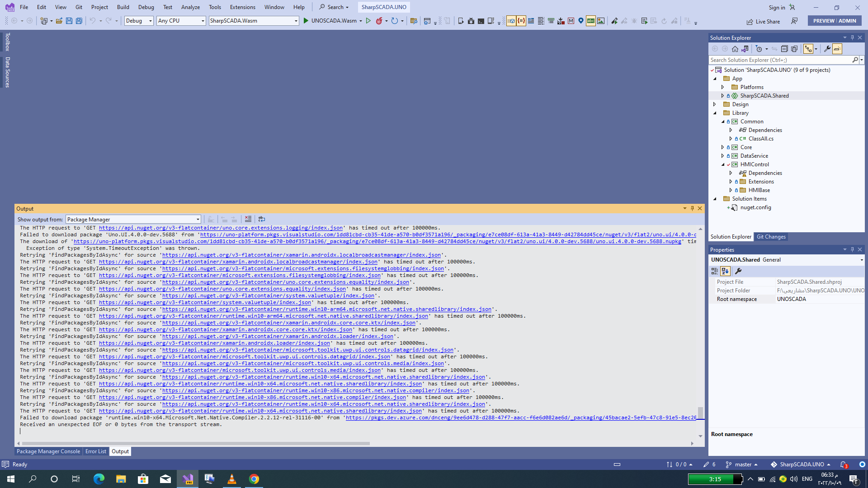Click the Live Share button
This screenshot has width=868, height=488.
point(763,21)
